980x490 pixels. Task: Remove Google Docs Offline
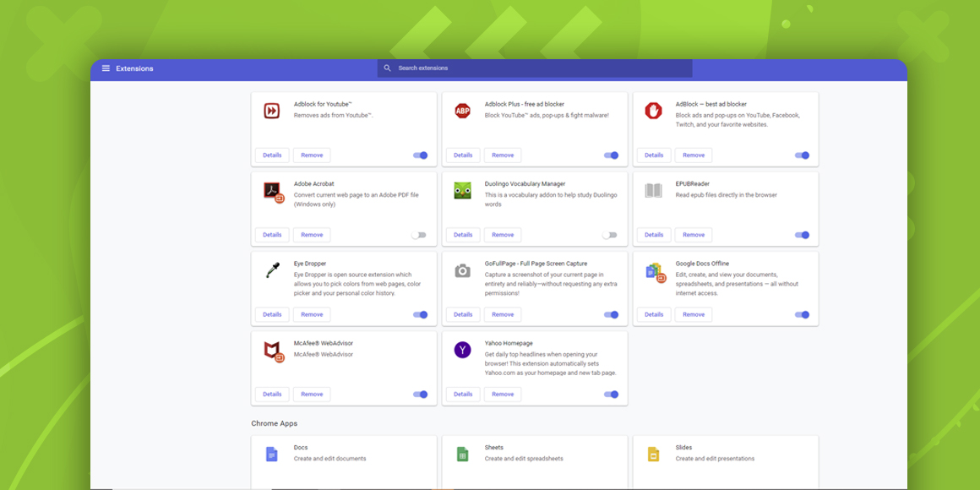click(x=693, y=314)
